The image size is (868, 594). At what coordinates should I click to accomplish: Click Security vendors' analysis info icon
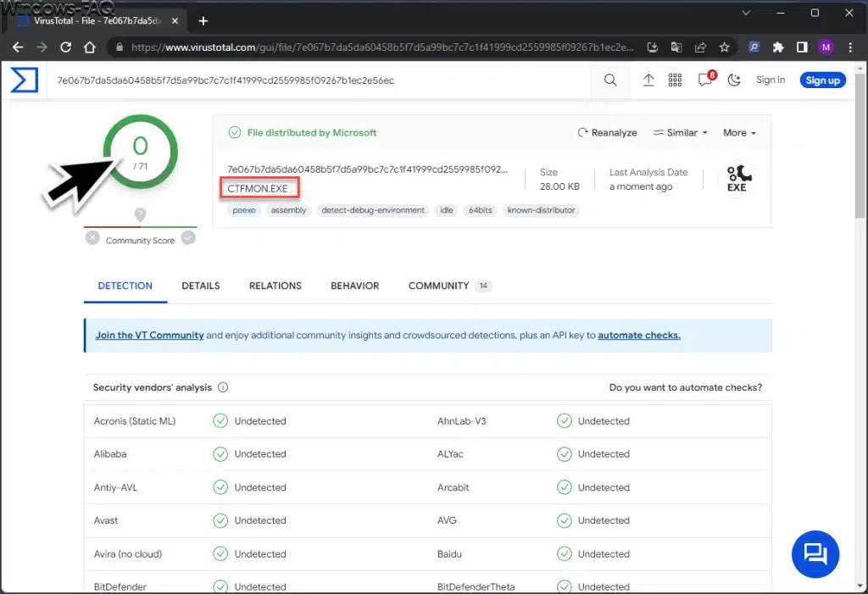(223, 387)
